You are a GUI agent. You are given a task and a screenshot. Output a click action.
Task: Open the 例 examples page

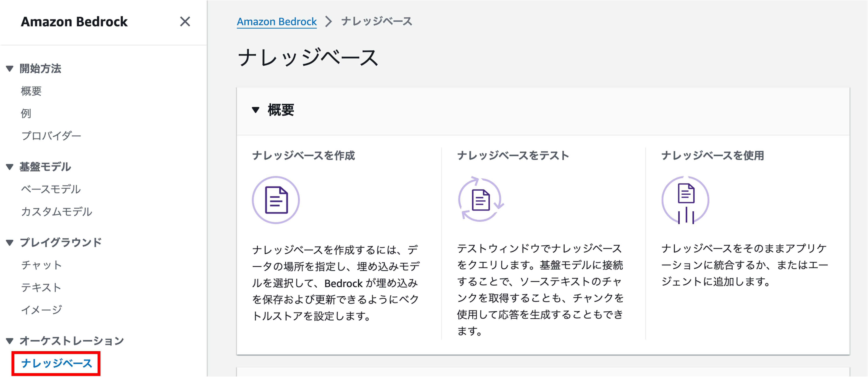pyautogui.click(x=26, y=113)
